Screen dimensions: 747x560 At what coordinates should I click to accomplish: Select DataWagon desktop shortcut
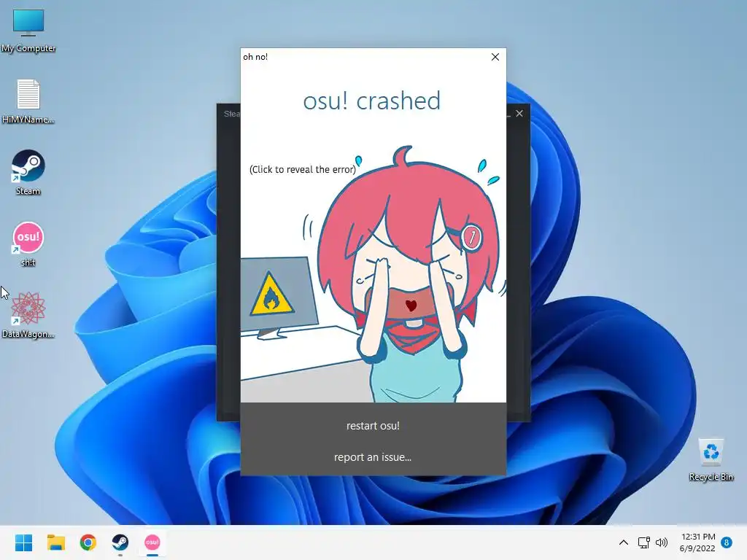(28, 315)
